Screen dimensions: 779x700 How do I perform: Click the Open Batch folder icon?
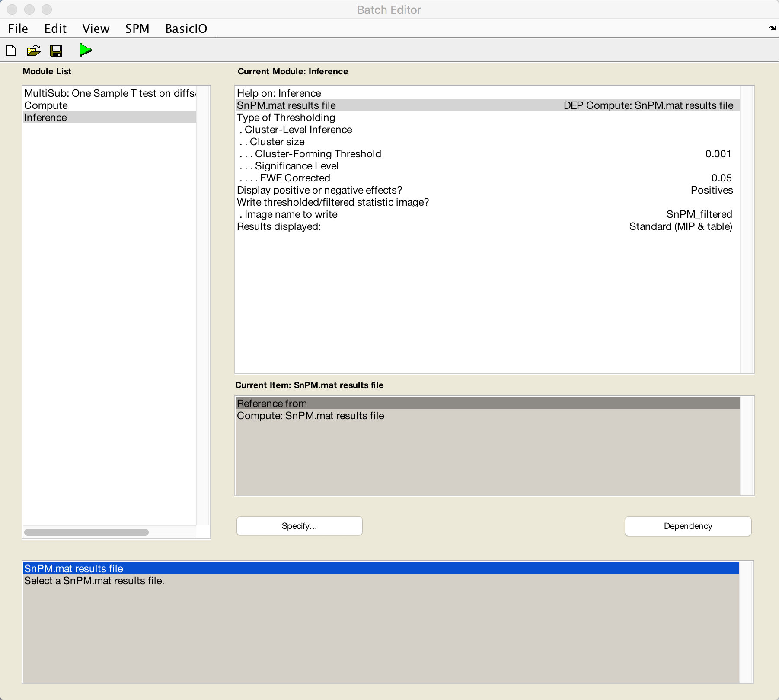point(33,51)
